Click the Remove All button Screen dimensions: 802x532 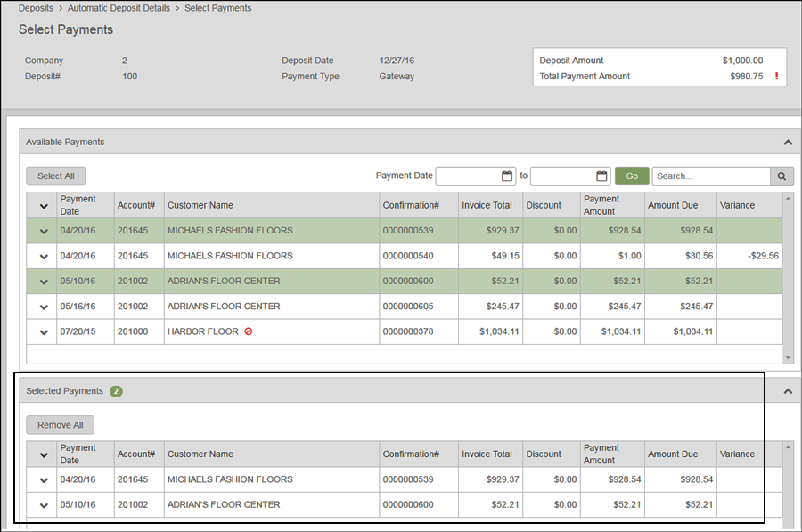click(x=60, y=424)
